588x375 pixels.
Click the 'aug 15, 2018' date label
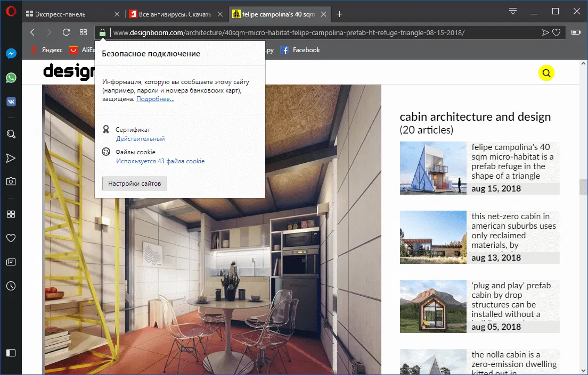tap(496, 188)
